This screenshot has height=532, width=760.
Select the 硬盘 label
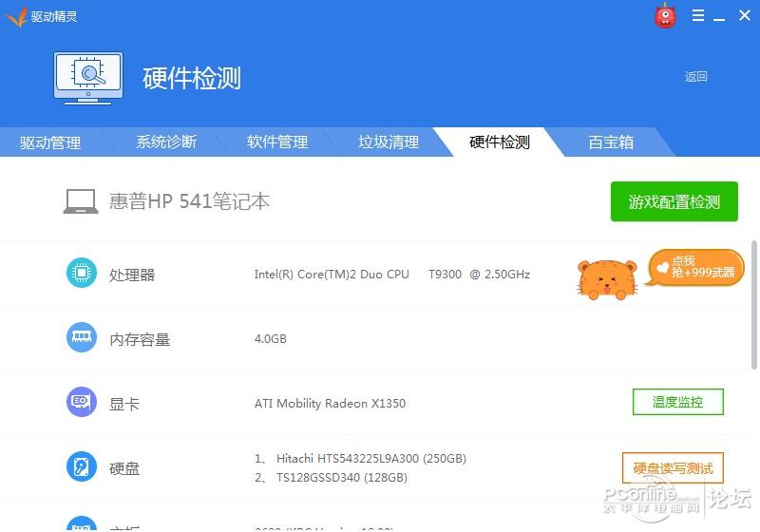[124, 468]
